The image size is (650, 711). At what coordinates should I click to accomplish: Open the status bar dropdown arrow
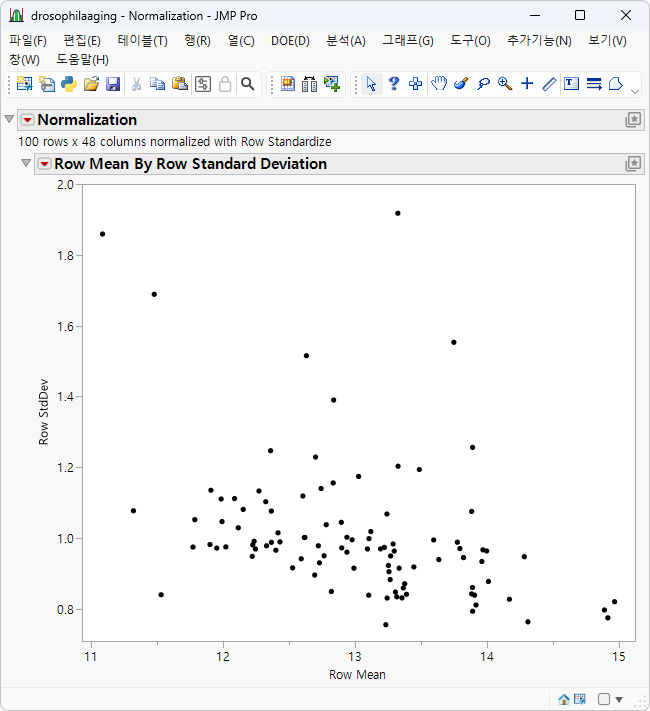click(x=619, y=700)
